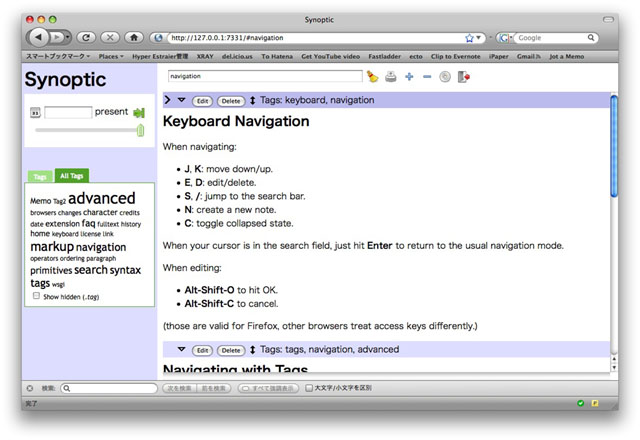The image size is (640, 440).
Task: Click the markup tag in tag cloud
Action: click(52, 247)
